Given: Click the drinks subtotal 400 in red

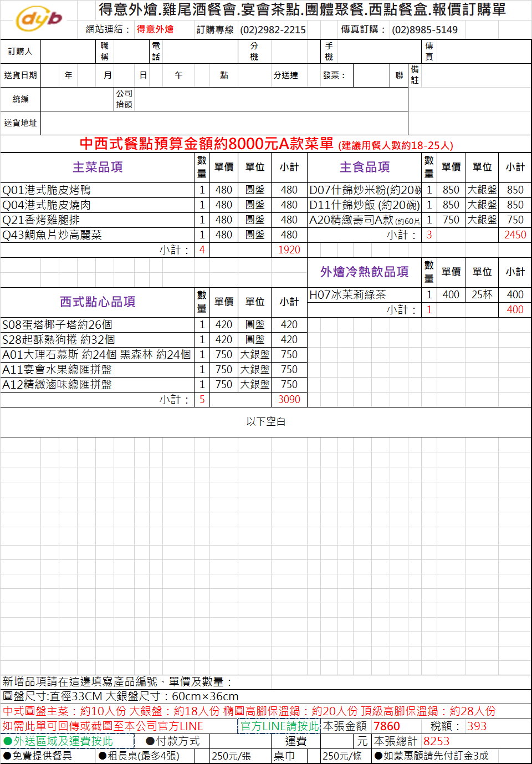Looking at the screenshot, I should [515, 310].
